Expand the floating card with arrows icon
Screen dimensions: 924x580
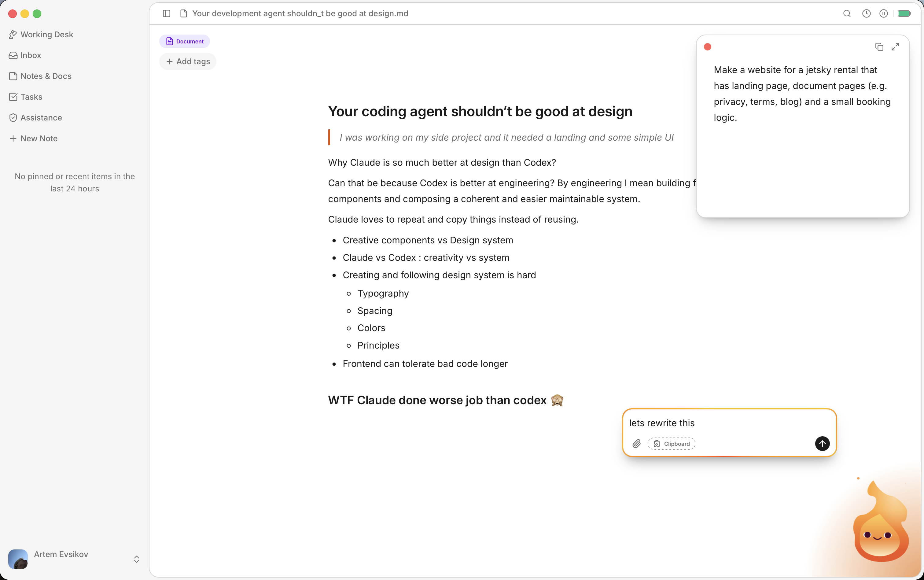click(895, 47)
